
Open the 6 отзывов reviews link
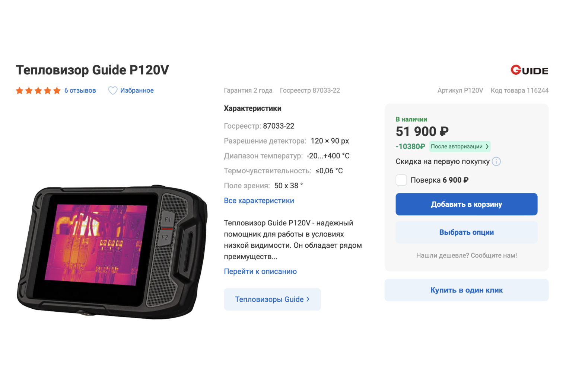80,90
